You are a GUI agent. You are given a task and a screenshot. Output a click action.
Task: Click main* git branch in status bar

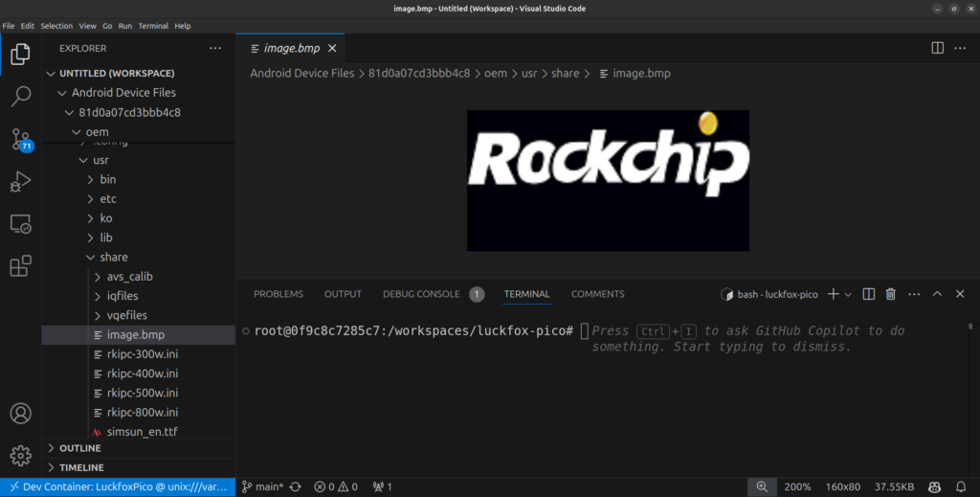pos(262,486)
